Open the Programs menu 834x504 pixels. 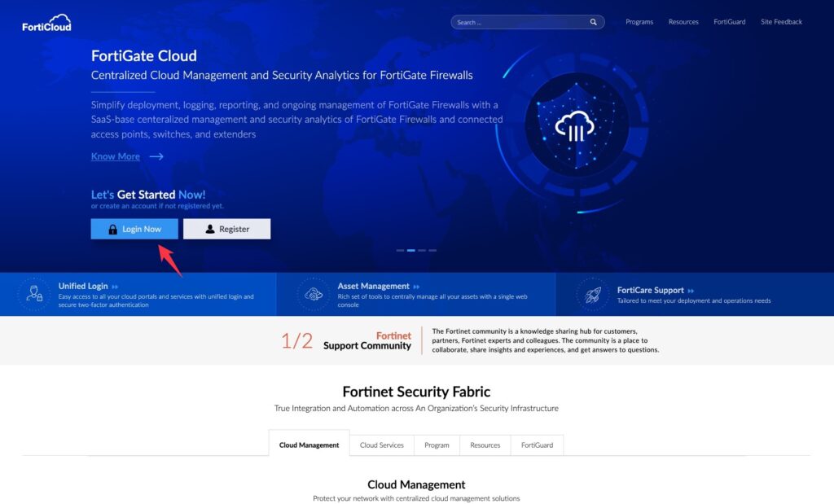point(639,22)
